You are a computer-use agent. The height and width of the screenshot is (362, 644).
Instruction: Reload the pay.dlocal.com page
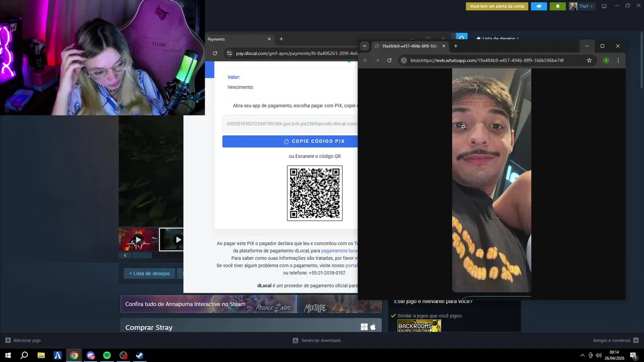click(215, 53)
